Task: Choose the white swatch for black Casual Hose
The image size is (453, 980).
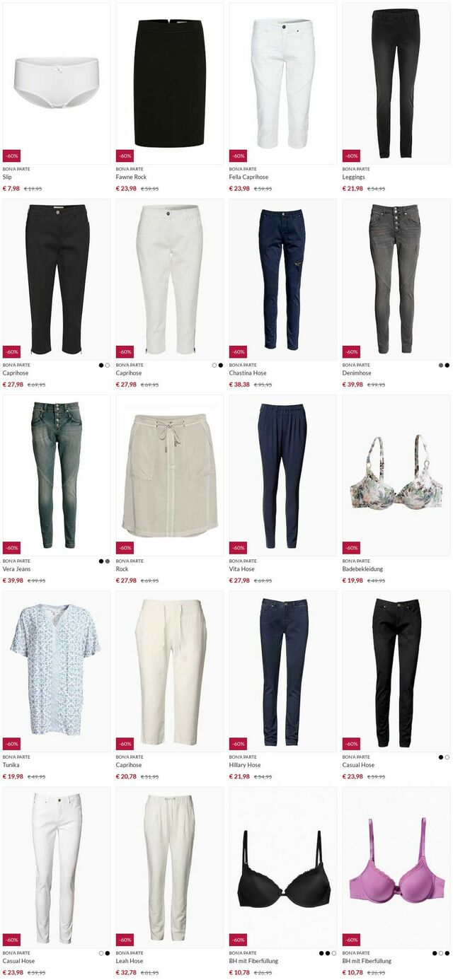Action: [x=447, y=757]
